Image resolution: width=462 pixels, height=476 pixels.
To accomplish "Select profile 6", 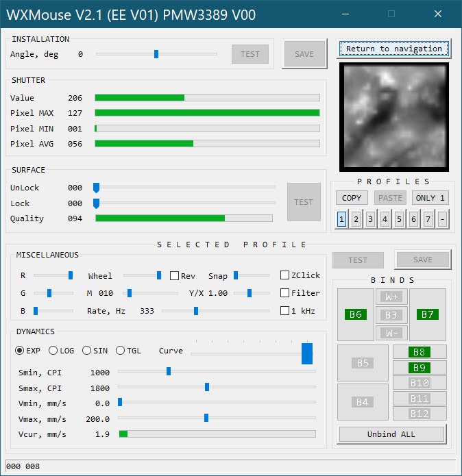I will point(413,219).
